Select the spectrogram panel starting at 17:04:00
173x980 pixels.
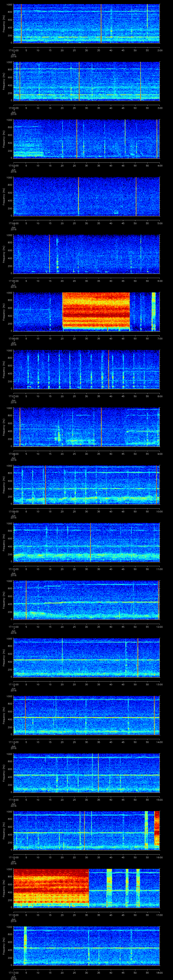(86, 197)
